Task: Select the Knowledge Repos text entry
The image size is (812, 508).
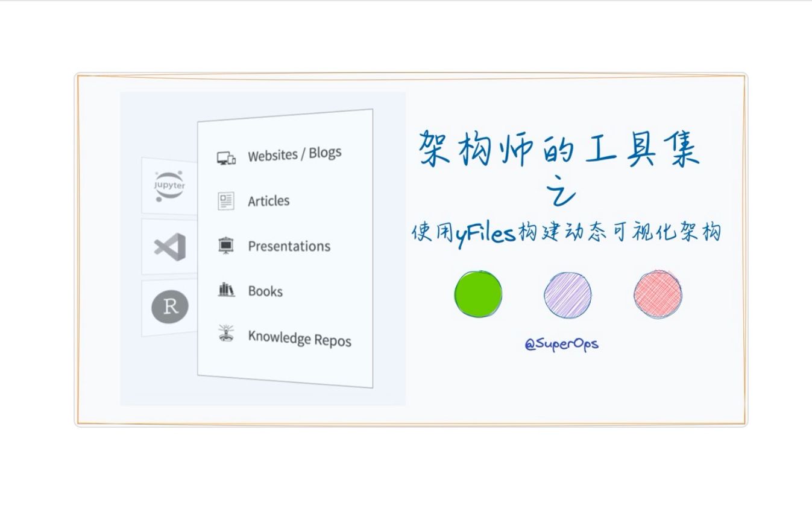Action: click(x=299, y=338)
